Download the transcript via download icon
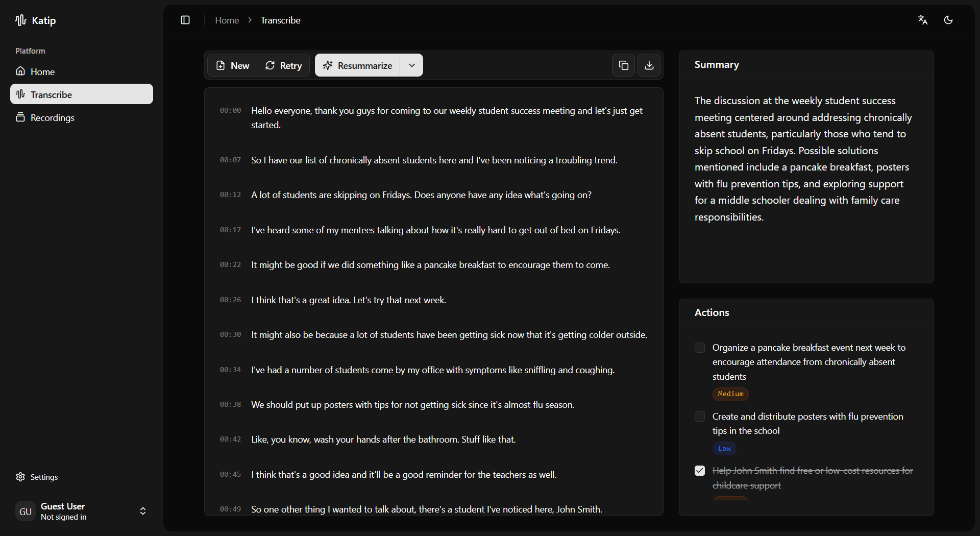The width and height of the screenshot is (980, 536). (649, 65)
